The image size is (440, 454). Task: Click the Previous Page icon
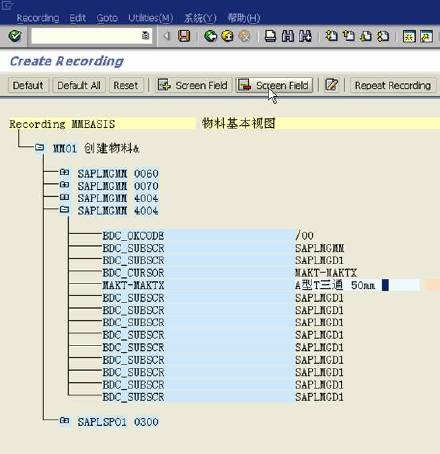(349, 36)
